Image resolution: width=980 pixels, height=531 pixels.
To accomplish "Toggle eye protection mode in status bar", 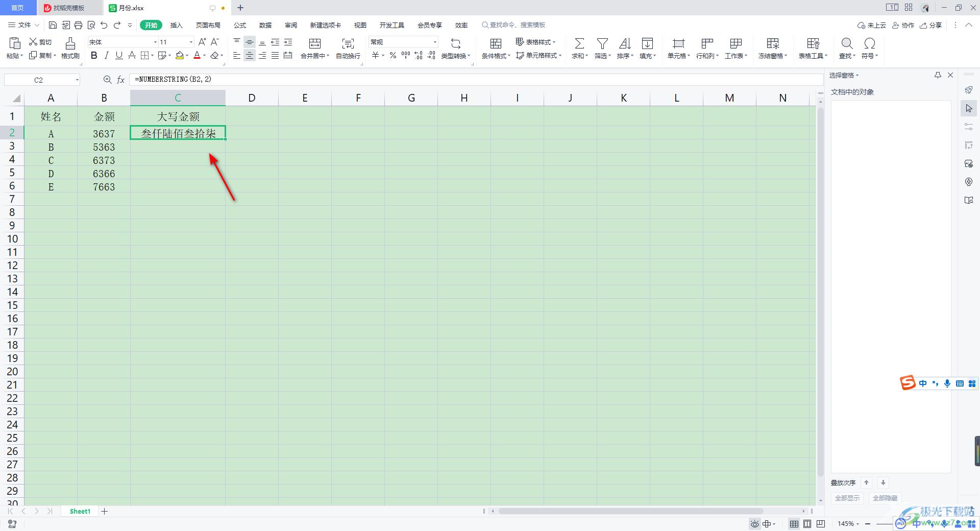I will click(754, 524).
